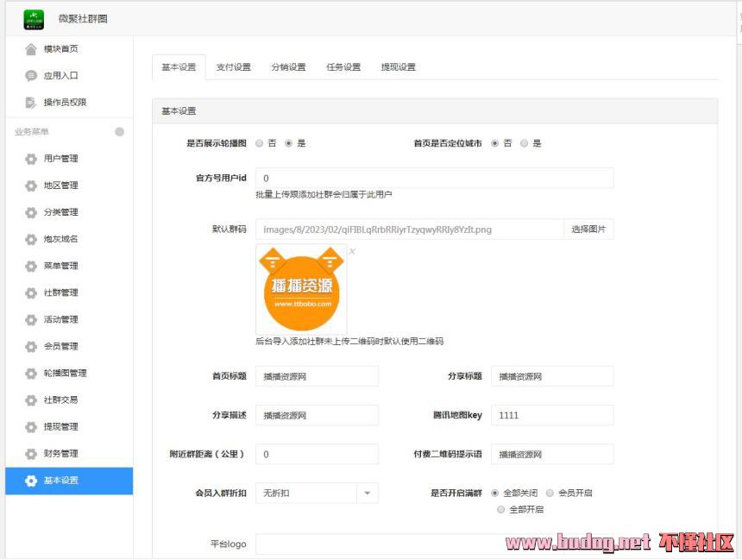This screenshot has height=560, width=742.
Task: Select 是 for 首页是否定位城市
Action: (x=524, y=143)
